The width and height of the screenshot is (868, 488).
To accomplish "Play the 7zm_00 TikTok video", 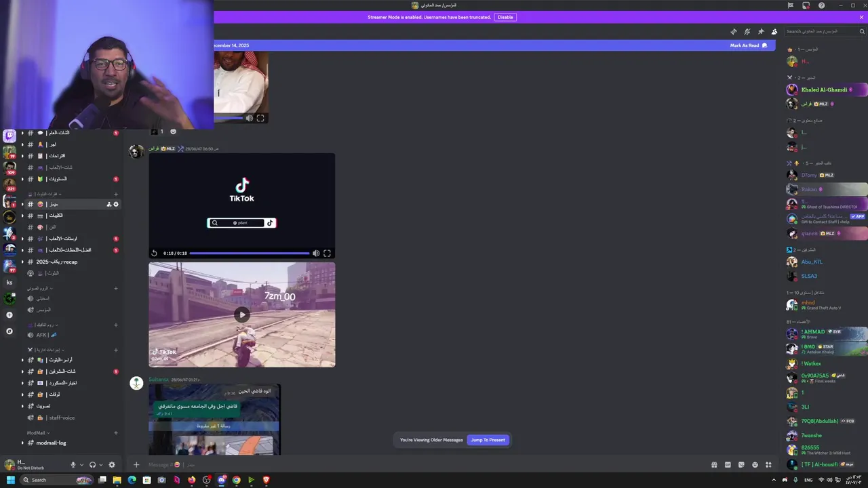I will [241, 314].
